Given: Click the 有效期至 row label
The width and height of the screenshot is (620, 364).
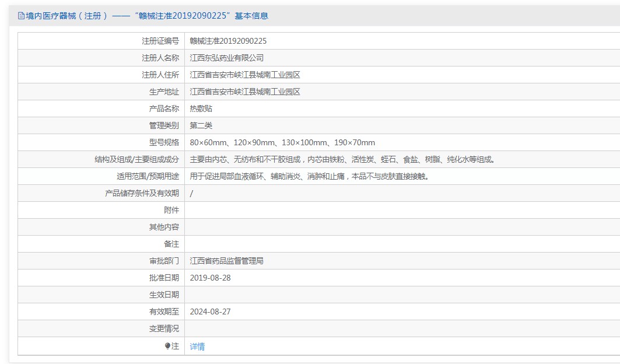Looking at the screenshot, I should [x=164, y=311].
